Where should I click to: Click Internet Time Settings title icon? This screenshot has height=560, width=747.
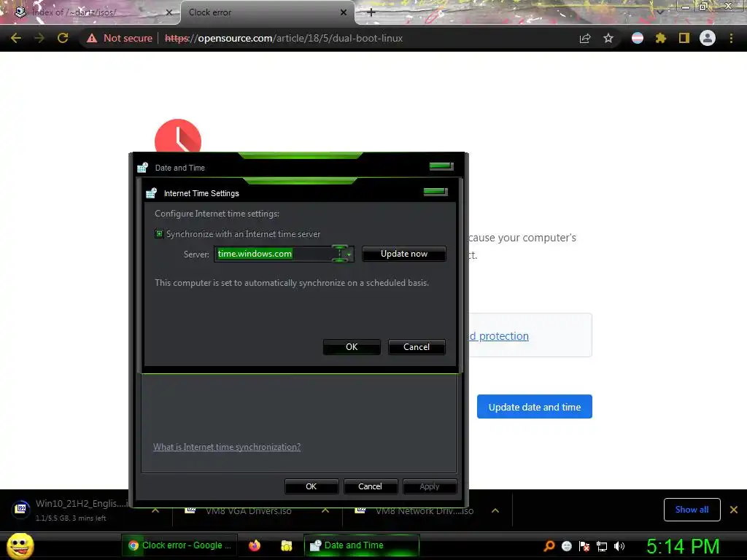click(151, 192)
